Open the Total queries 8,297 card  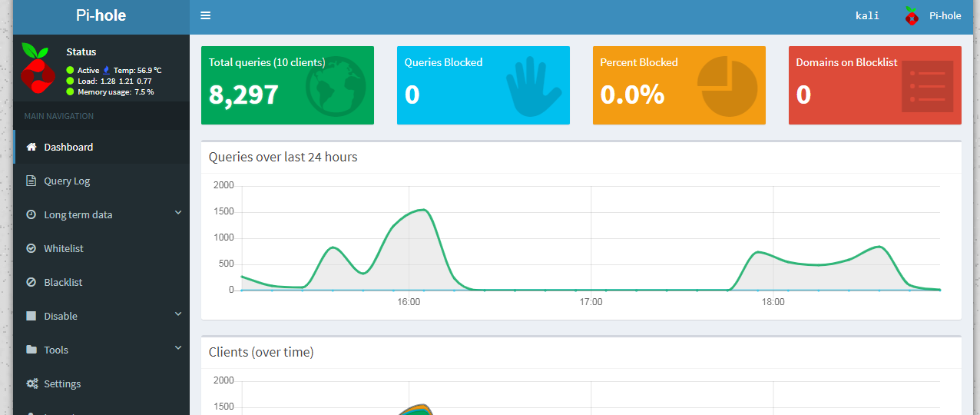tap(287, 85)
